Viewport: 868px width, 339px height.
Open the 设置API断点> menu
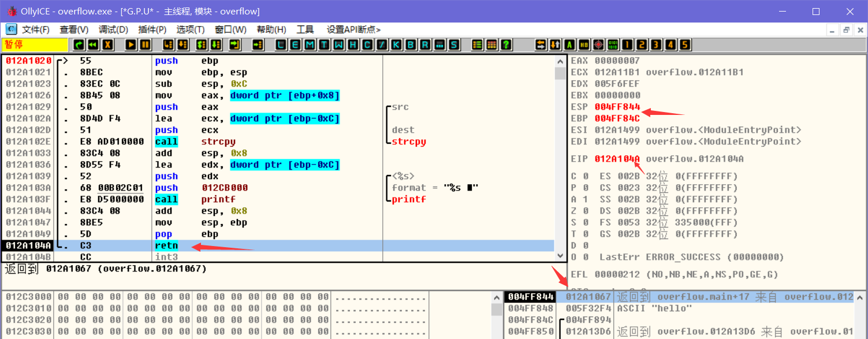[x=353, y=29]
